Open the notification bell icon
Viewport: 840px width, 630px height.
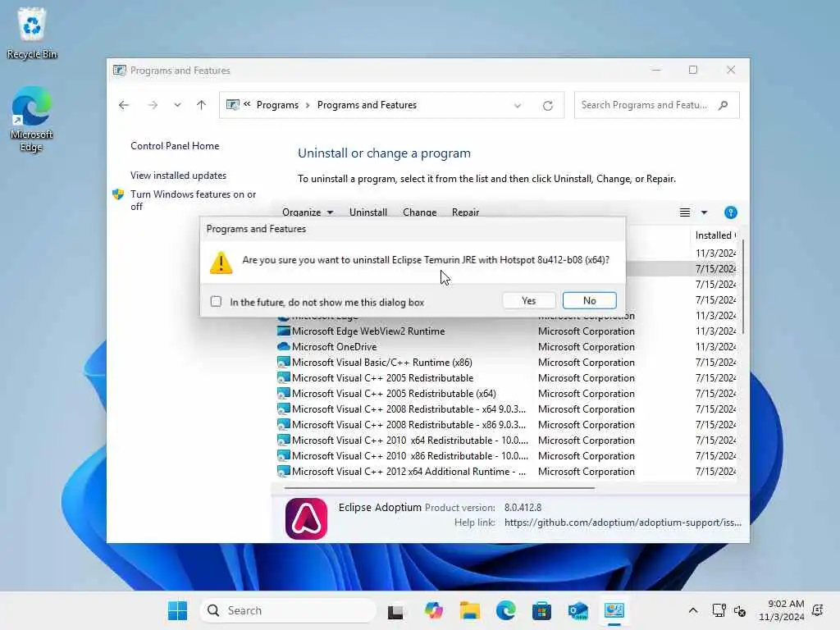[818, 610]
